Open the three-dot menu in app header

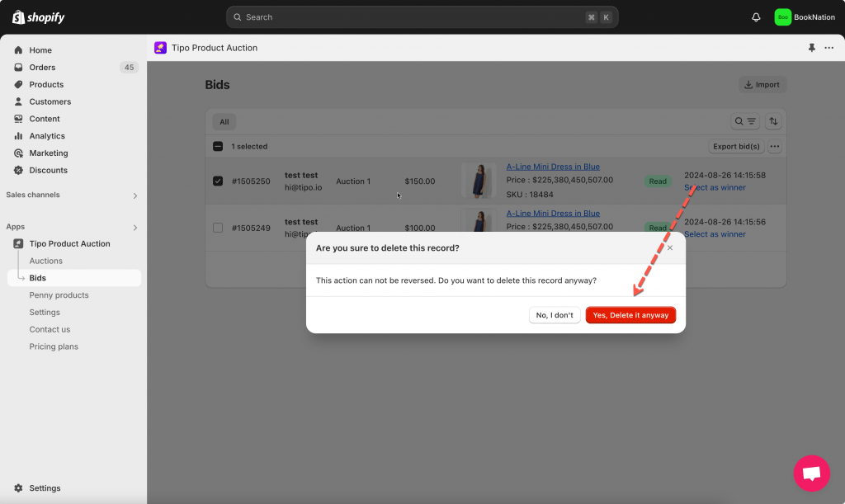828,48
